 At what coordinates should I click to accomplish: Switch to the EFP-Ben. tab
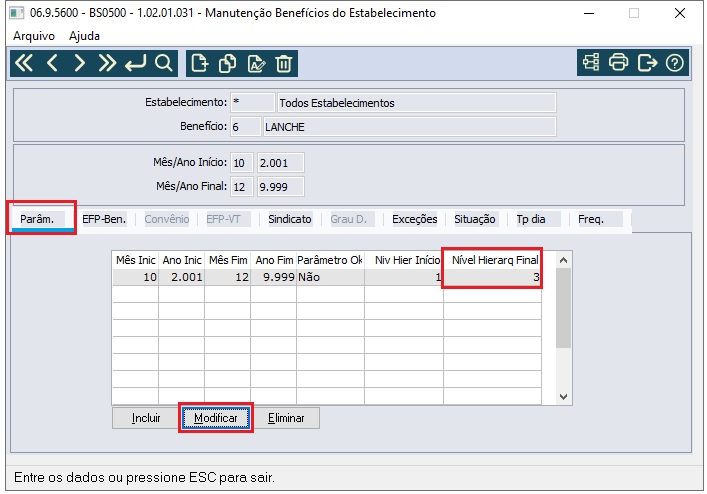tap(104, 219)
